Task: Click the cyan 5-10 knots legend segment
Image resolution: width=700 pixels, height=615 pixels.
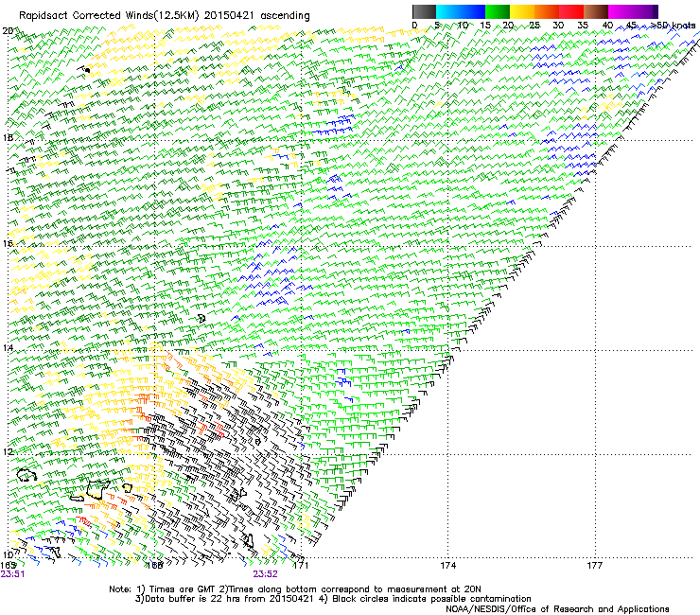Action: tap(448, 11)
